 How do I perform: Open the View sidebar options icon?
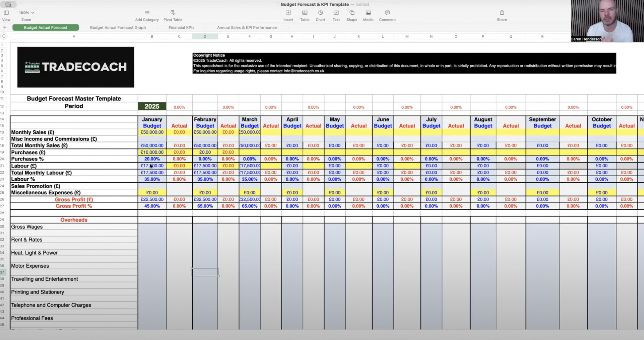click(6, 13)
